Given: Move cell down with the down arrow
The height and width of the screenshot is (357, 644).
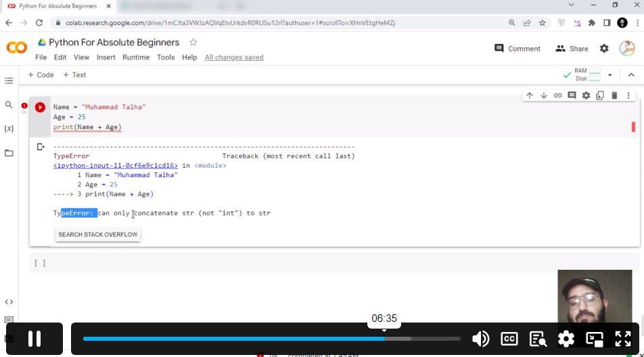Looking at the screenshot, I should [x=543, y=95].
